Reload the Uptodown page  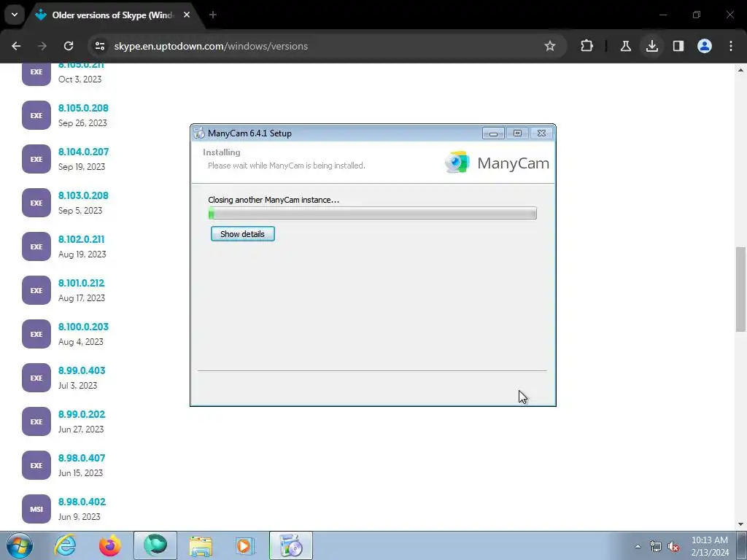[69, 46]
